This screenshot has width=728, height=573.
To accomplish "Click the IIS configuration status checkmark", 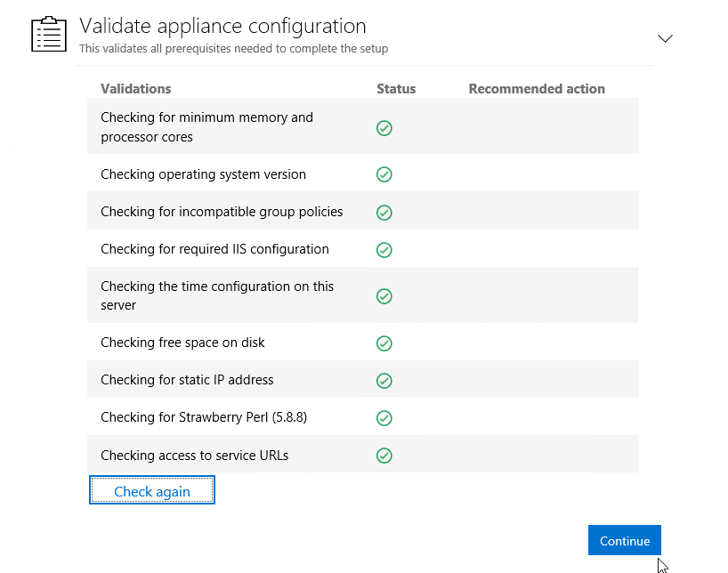I will 384,250.
